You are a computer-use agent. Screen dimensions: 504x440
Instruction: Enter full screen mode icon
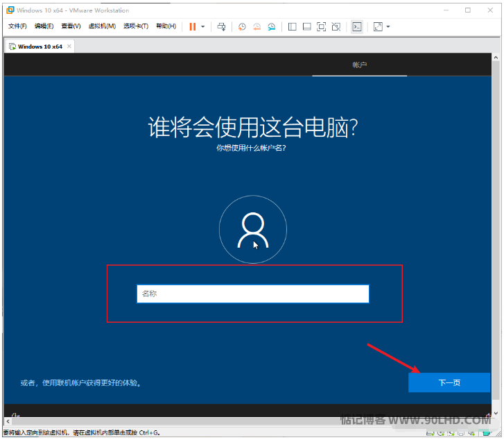pyautogui.click(x=321, y=26)
